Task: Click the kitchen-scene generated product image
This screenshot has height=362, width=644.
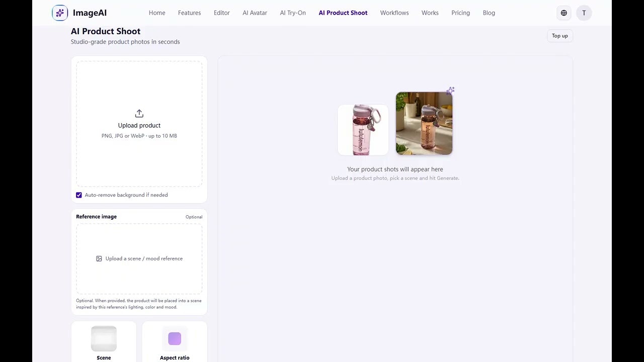Action: 424,123
